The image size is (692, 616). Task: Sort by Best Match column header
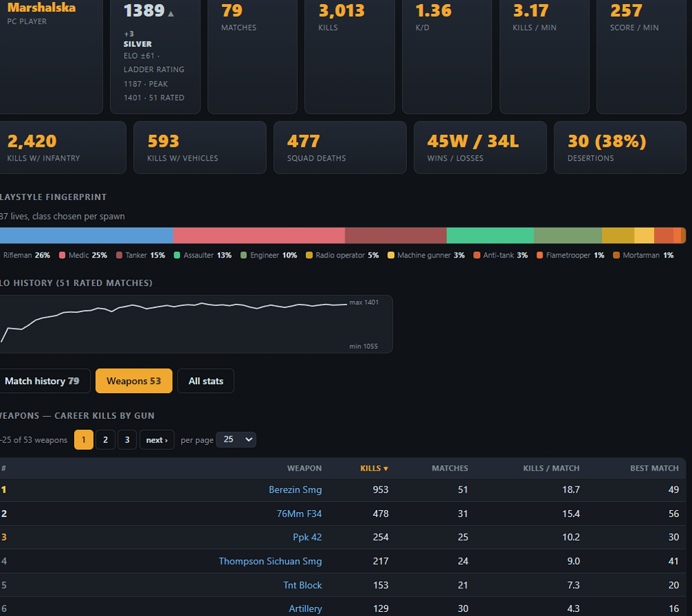(654, 468)
